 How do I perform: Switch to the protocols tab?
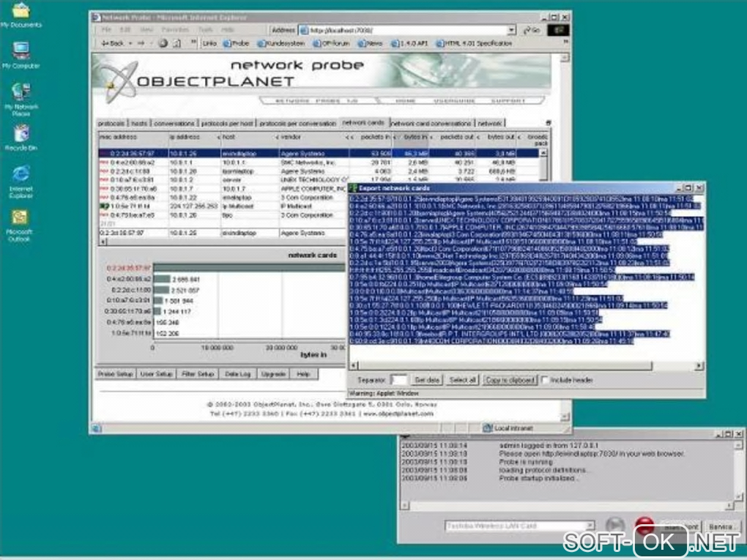pos(111,123)
